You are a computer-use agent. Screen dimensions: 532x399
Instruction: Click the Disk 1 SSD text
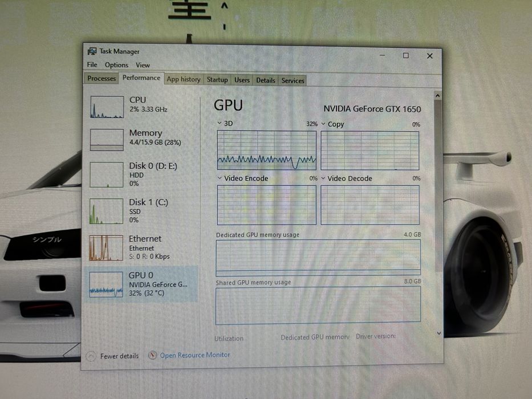[135, 211]
